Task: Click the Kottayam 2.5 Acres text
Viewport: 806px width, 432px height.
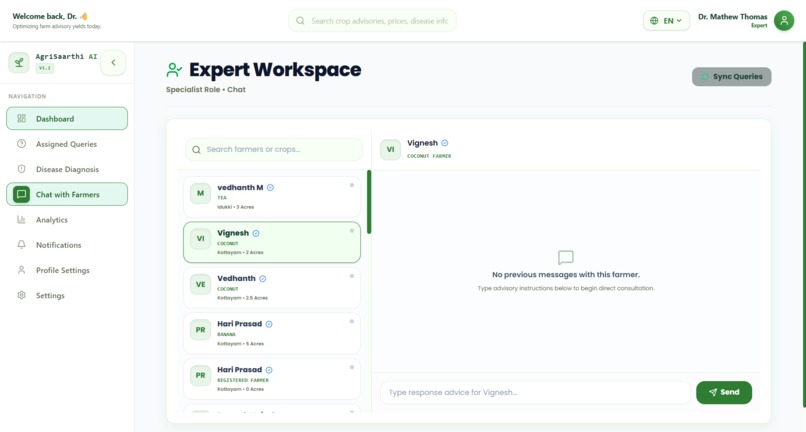Action: tap(242, 298)
